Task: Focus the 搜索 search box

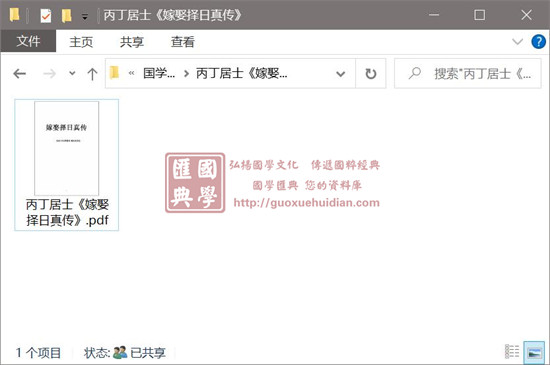Action: tap(468, 74)
